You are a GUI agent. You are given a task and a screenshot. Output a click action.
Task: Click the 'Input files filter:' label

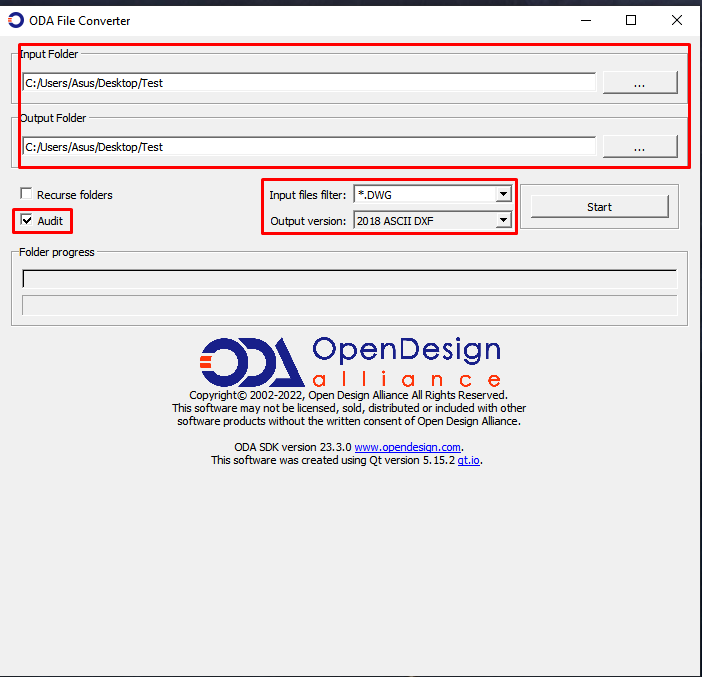308,195
